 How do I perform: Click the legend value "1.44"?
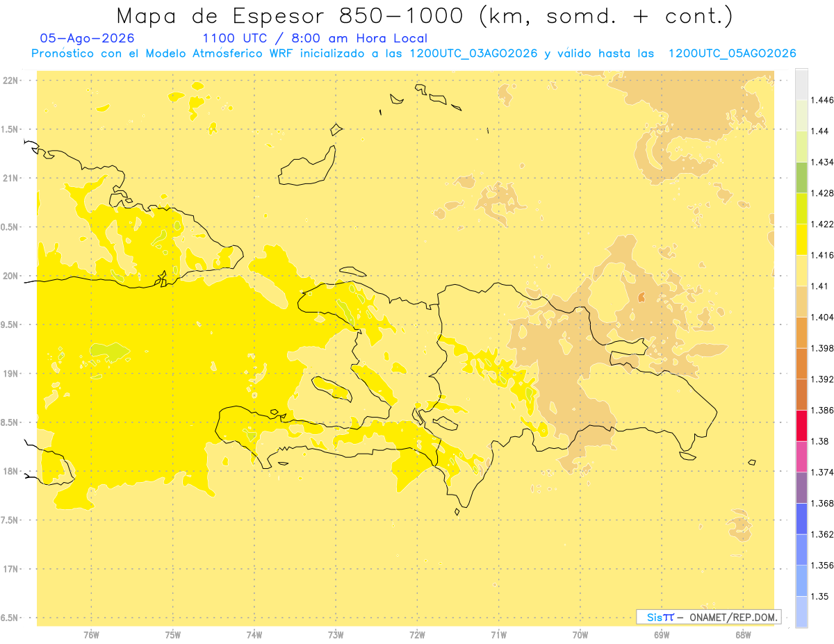(820, 131)
